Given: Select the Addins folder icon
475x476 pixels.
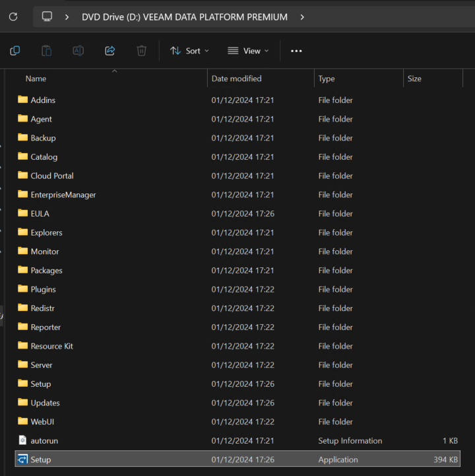Looking at the screenshot, I should [22, 99].
